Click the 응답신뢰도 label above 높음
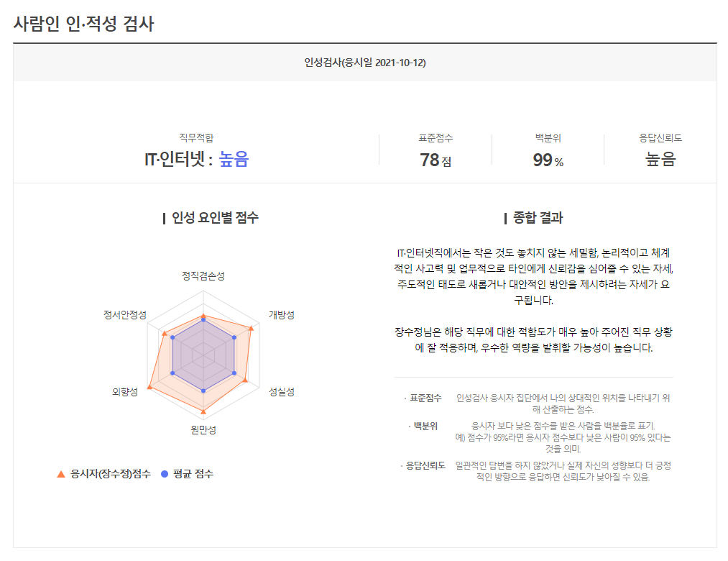The height and width of the screenshot is (561, 728). coord(660,137)
